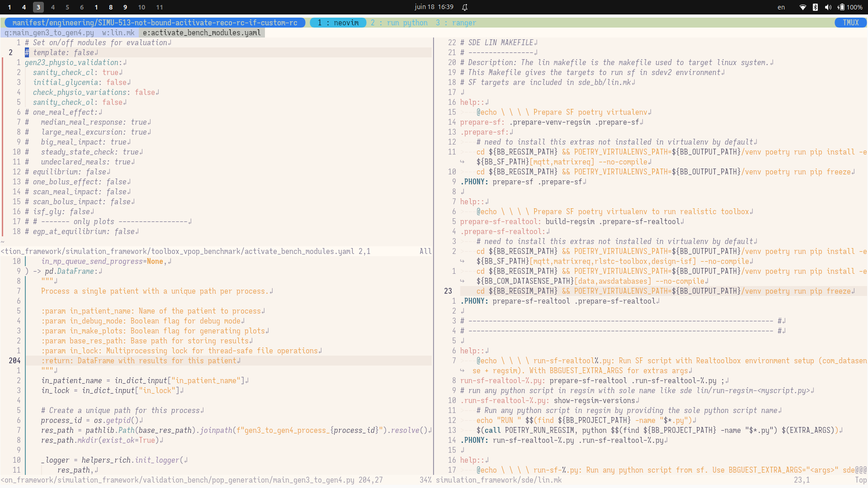Click the notification bell icon
868x488 pixels.
(x=465, y=7)
